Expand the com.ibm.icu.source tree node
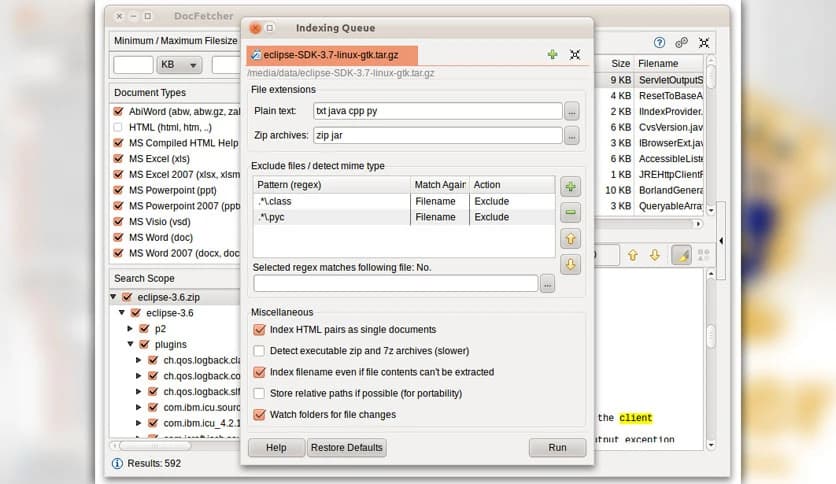The image size is (836, 484). tap(139, 407)
